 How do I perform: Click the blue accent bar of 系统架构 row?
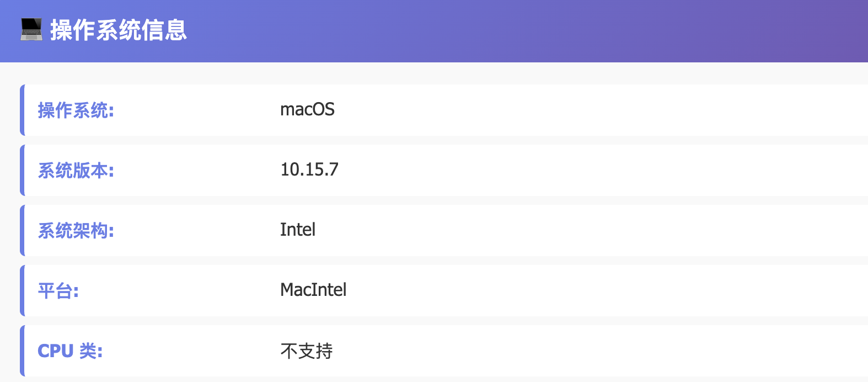click(x=23, y=231)
